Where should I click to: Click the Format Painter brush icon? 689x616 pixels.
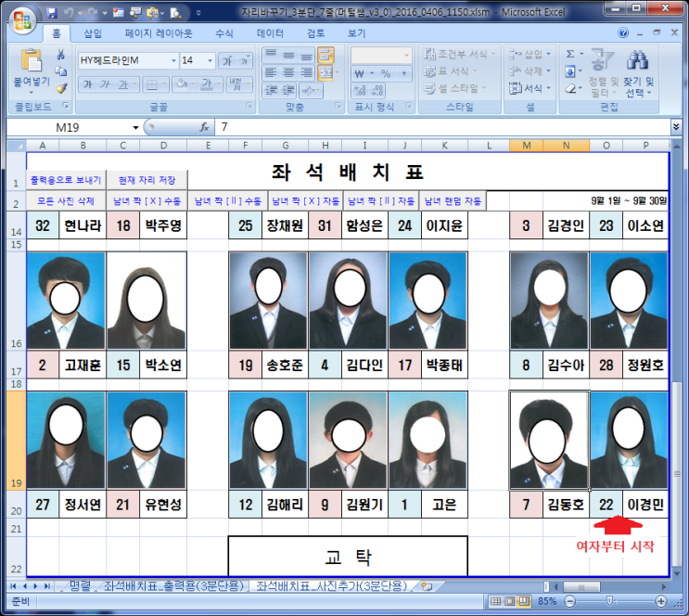click(x=61, y=88)
